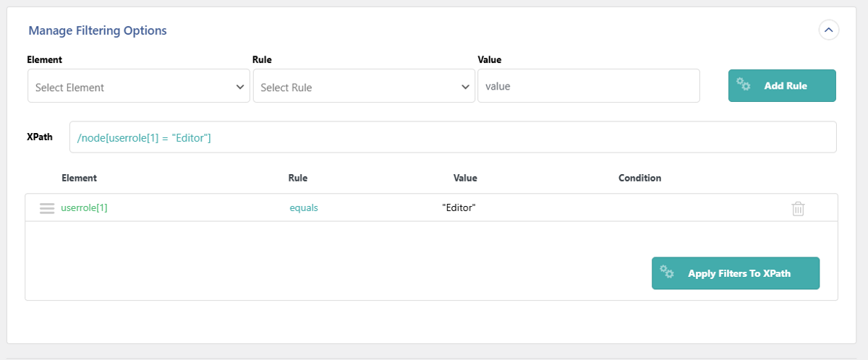
Task: Click the Condition column header
Action: 639,178
